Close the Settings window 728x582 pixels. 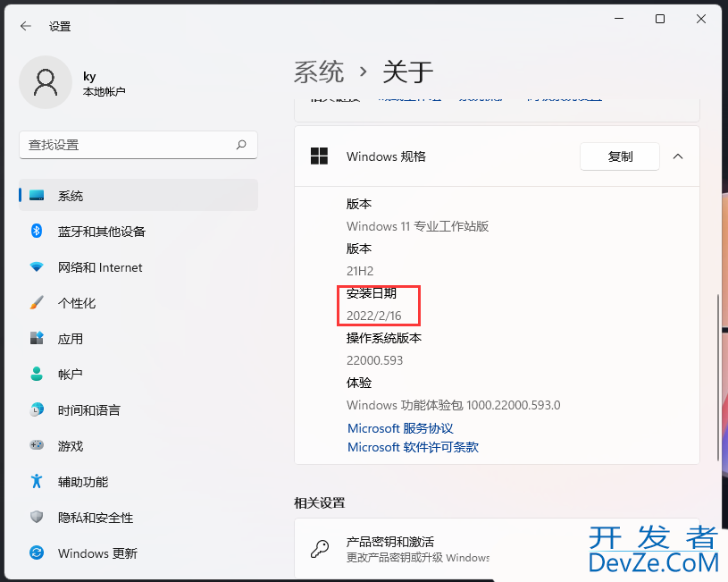point(701,19)
